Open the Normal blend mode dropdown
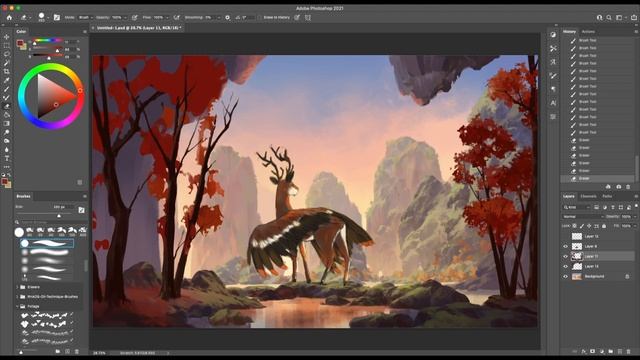640x360 pixels. coord(583,217)
